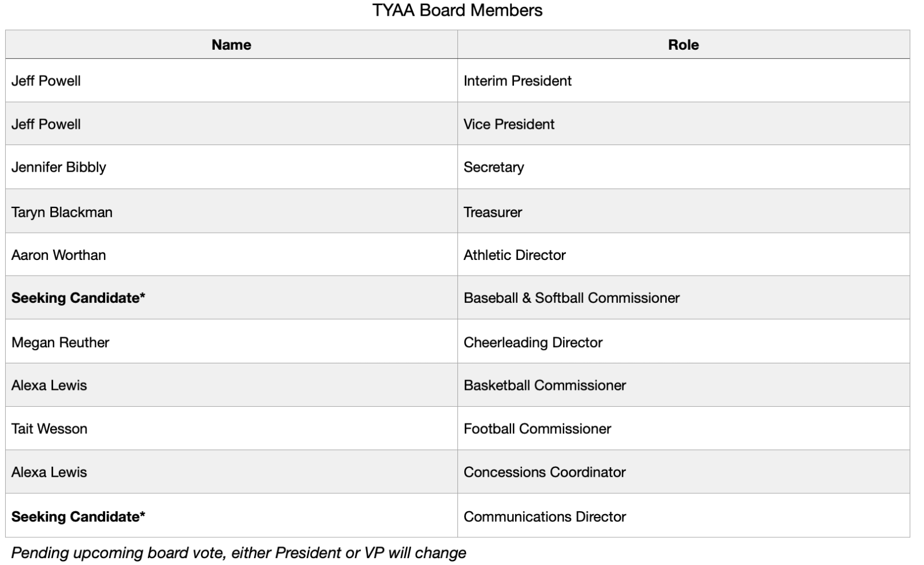This screenshot has width=924, height=565.
Task: Click Seeking Candidate for Communications Director
Action: [78, 516]
